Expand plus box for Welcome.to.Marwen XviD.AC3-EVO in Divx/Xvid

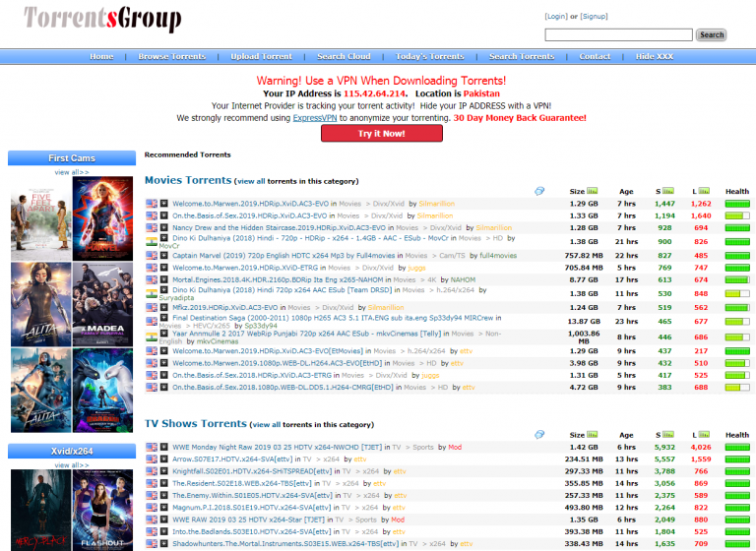(x=164, y=203)
